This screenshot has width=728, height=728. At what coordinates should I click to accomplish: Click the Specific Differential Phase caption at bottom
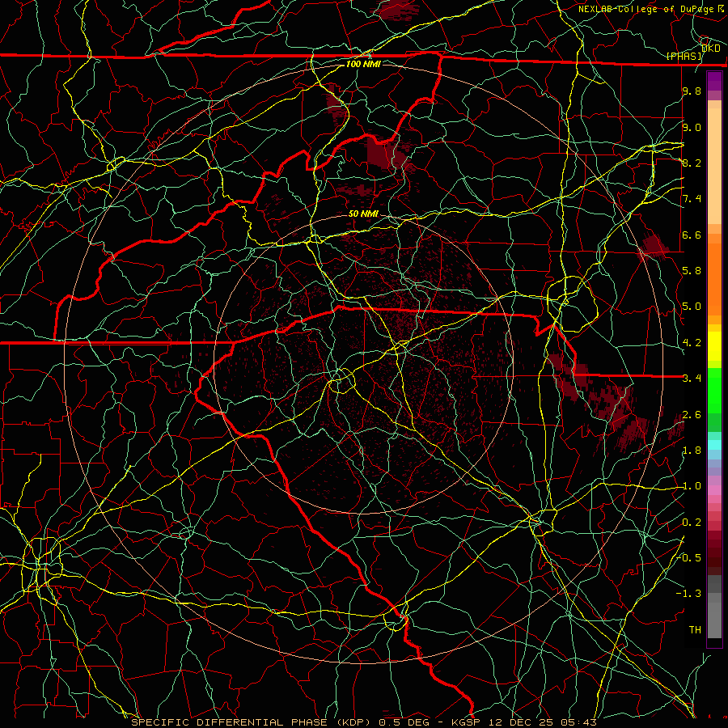(x=363, y=722)
